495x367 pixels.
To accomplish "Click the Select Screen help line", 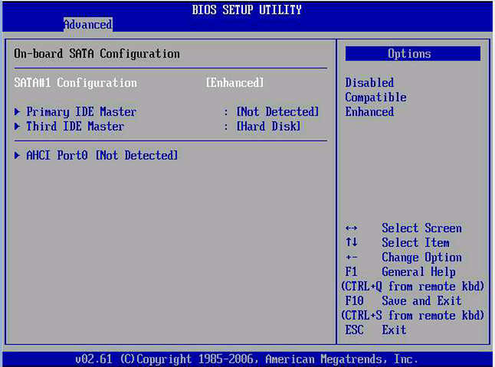I will pos(422,228).
